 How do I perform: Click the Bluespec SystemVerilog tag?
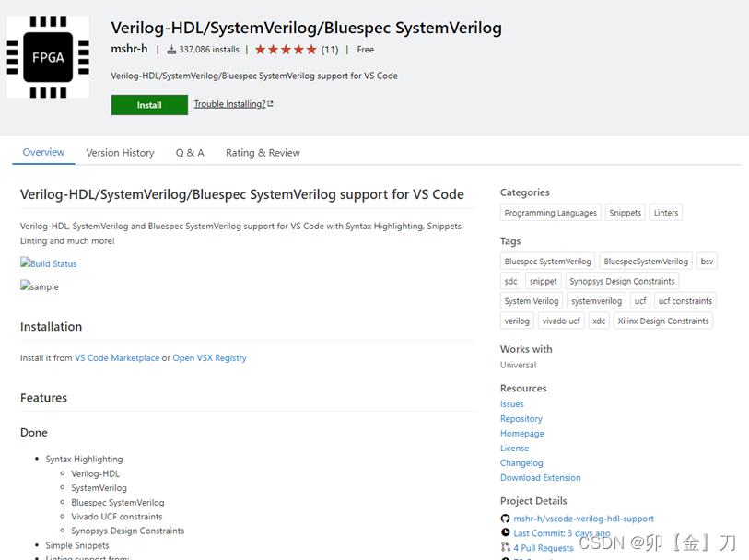coord(547,262)
